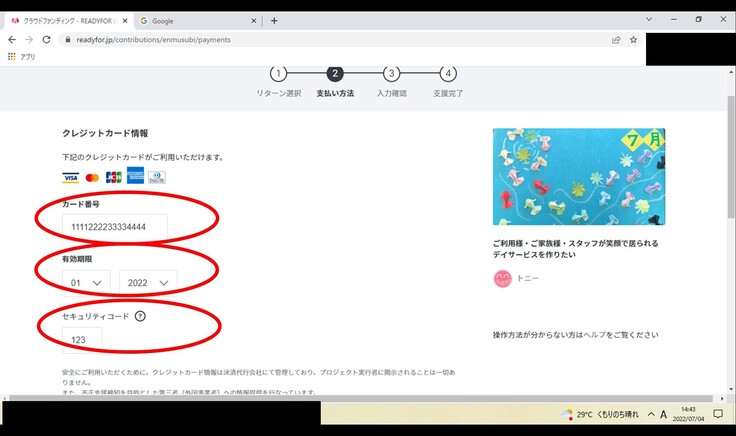The image size is (736, 436).
Task: Click the Tony project owner avatar
Action: (x=502, y=279)
